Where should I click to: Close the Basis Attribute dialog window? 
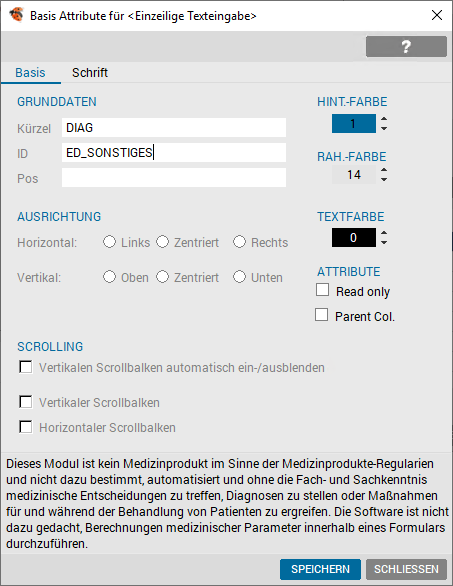437,15
